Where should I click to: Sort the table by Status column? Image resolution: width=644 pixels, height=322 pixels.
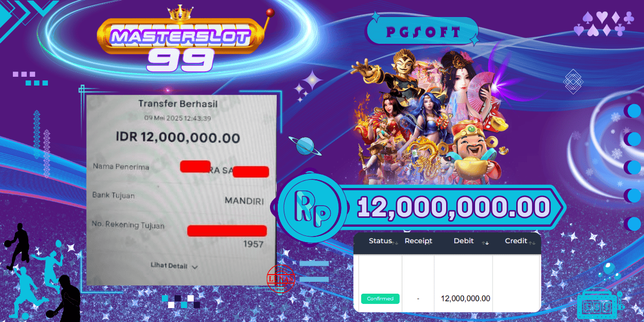(381, 241)
